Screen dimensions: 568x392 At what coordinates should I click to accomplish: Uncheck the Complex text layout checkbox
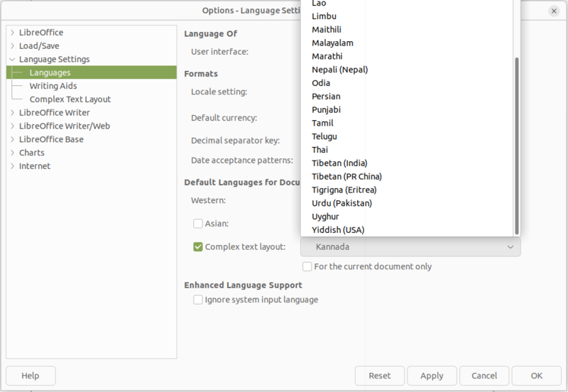[x=198, y=247]
